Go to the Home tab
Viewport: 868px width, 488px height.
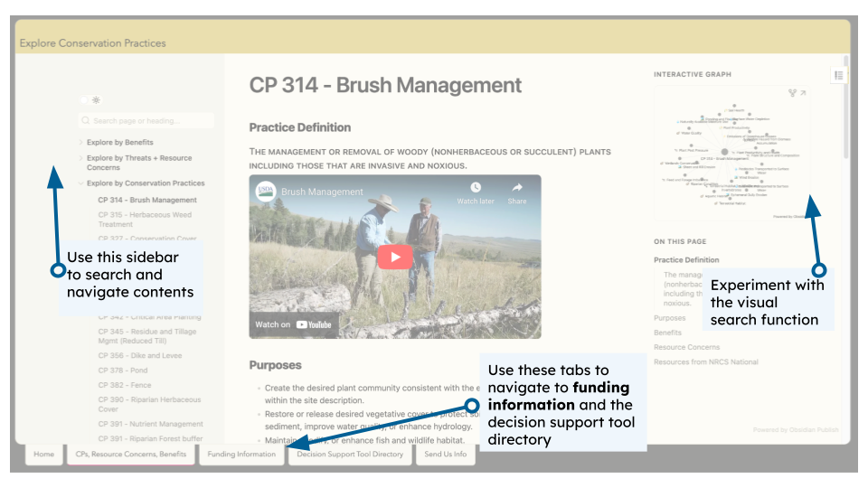43,454
